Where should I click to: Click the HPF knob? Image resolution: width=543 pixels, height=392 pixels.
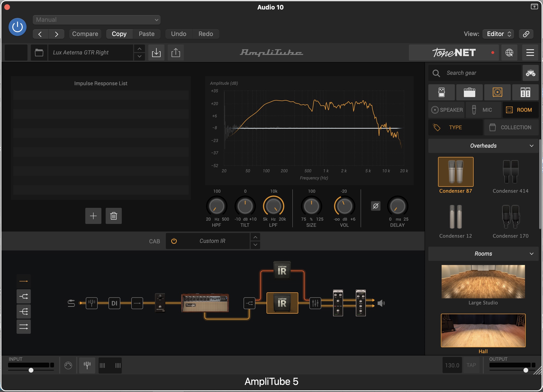pos(217,206)
